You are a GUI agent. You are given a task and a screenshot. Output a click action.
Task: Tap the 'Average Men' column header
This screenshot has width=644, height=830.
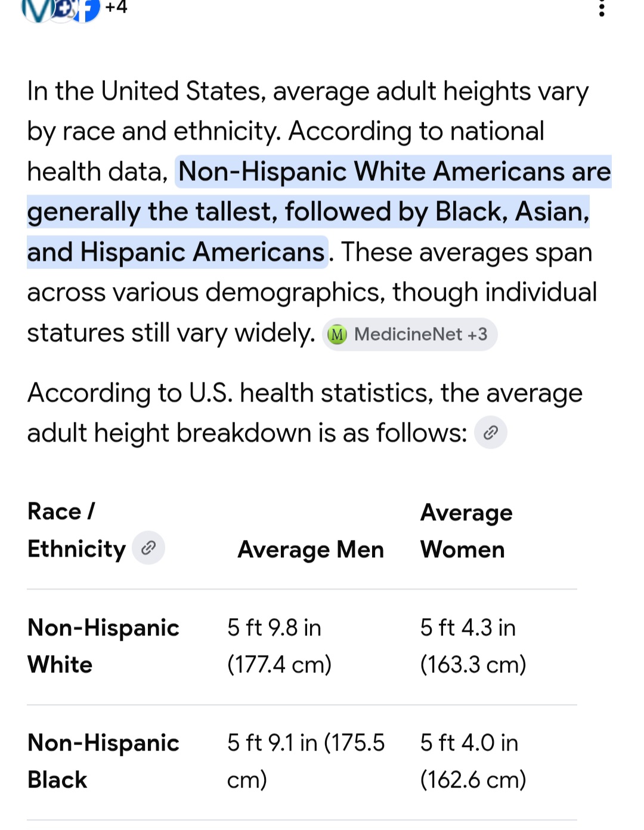click(311, 550)
